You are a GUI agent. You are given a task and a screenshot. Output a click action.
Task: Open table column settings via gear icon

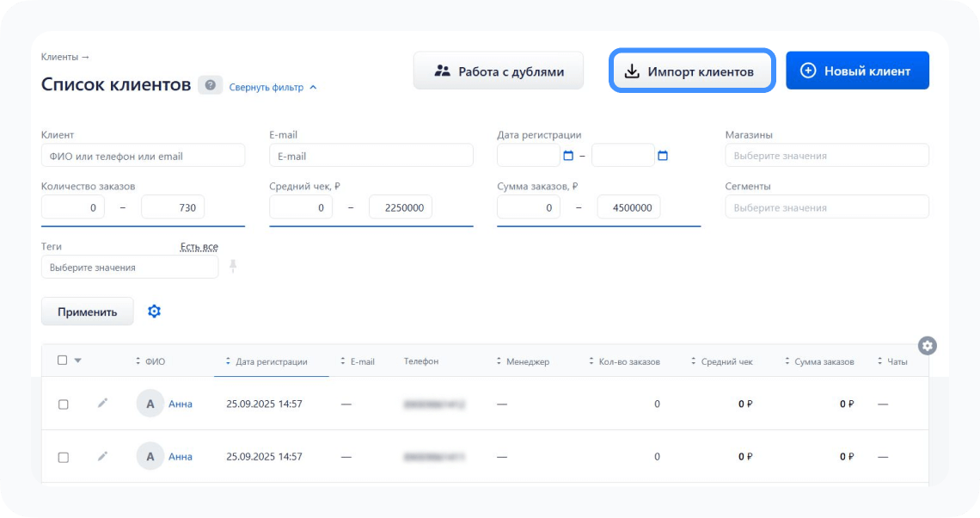point(928,346)
